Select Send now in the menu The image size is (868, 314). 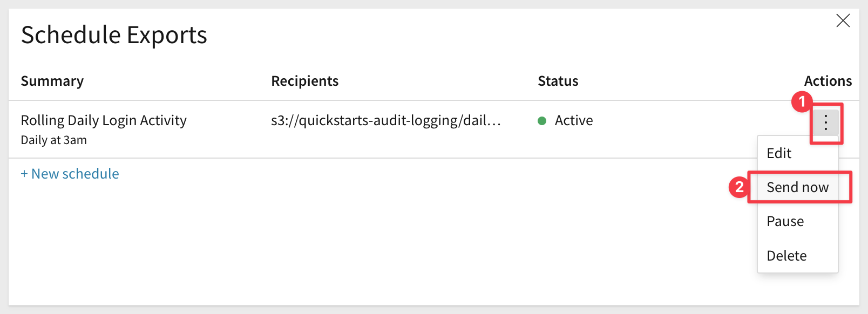tap(797, 187)
